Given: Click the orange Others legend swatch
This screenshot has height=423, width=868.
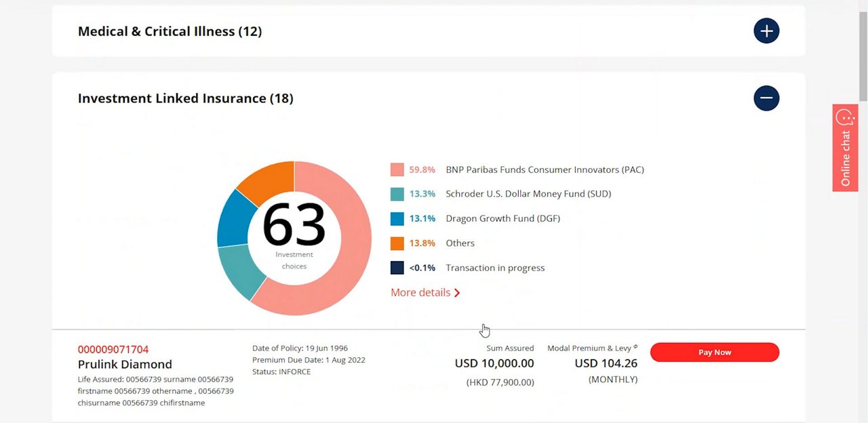Looking at the screenshot, I should (397, 243).
